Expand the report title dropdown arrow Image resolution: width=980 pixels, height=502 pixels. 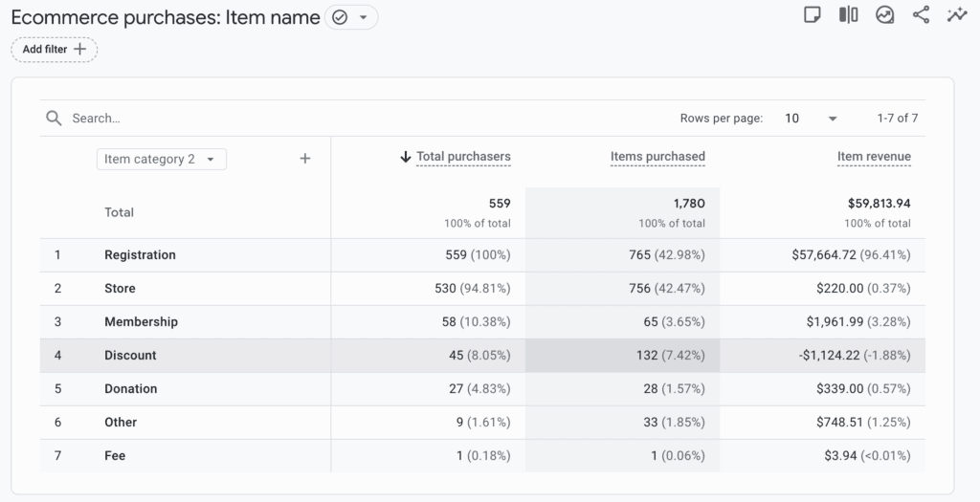[364, 17]
